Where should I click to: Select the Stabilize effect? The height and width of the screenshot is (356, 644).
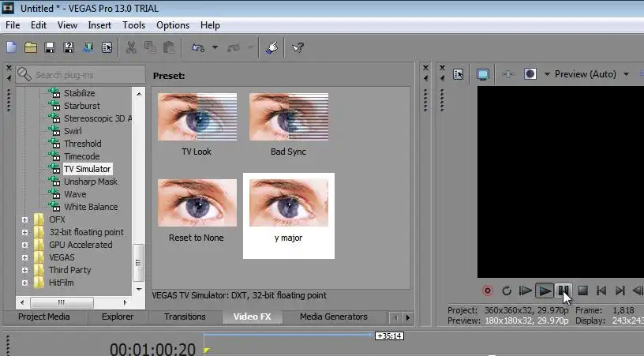pyautogui.click(x=79, y=93)
